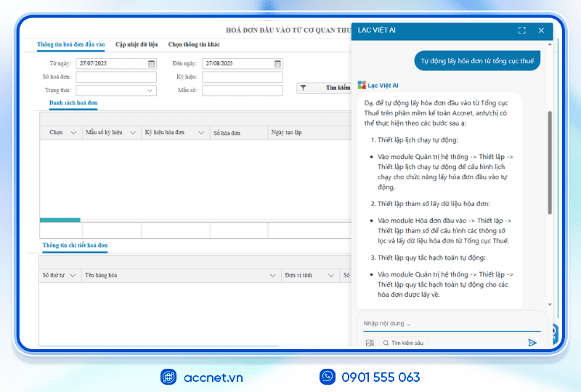Select Thông tin chi tiết hoá đơn tab
This screenshot has width=581, height=392.
[75, 245]
